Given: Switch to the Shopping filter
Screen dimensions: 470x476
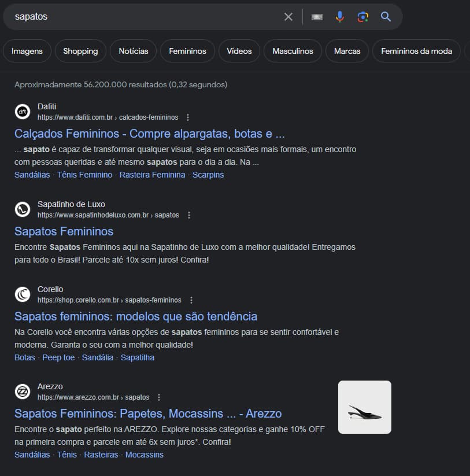Looking at the screenshot, I should coord(80,51).
